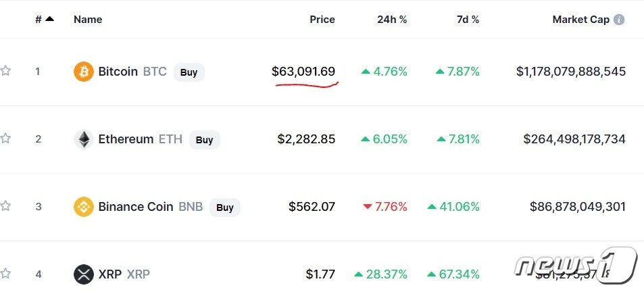Sort by Market Cap column header
Image resolution: width=644 pixels, height=292 pixels.
(580, 20)
